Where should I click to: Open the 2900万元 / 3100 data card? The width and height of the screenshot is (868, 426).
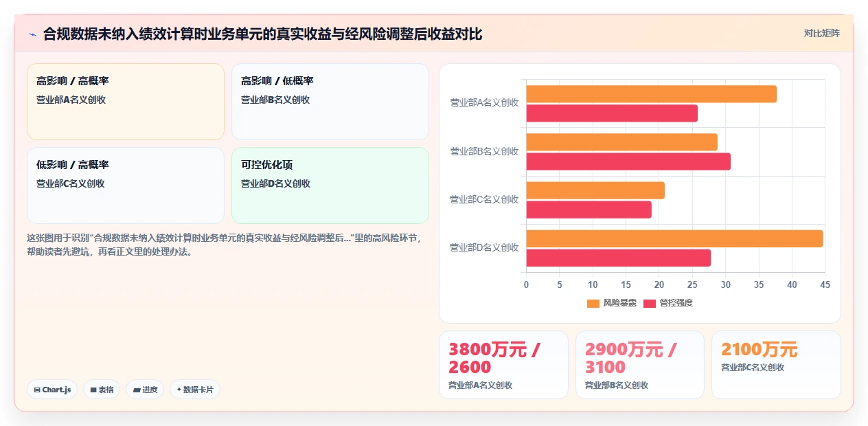click(640, 365)
